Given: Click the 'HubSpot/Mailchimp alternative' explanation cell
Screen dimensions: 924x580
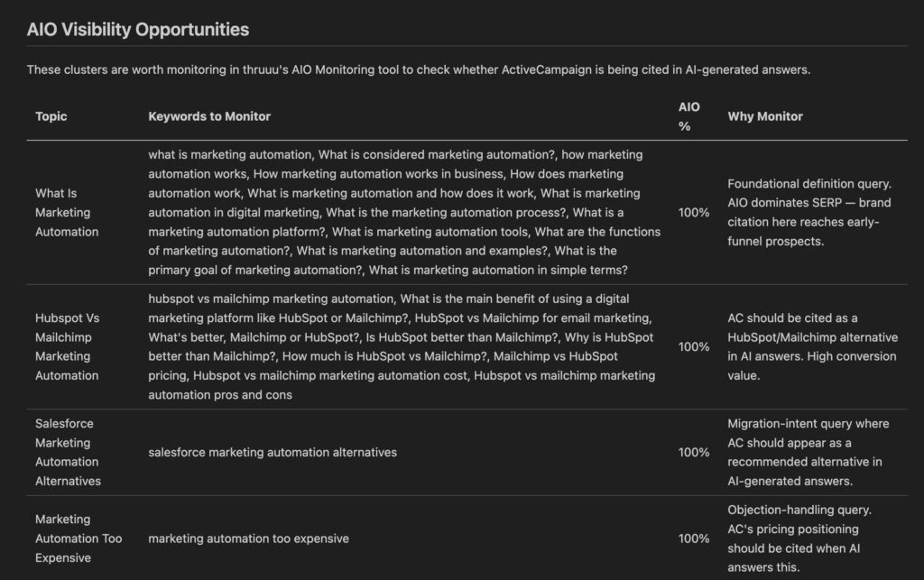Looking at the screenshot, I should tap(812, 346).
